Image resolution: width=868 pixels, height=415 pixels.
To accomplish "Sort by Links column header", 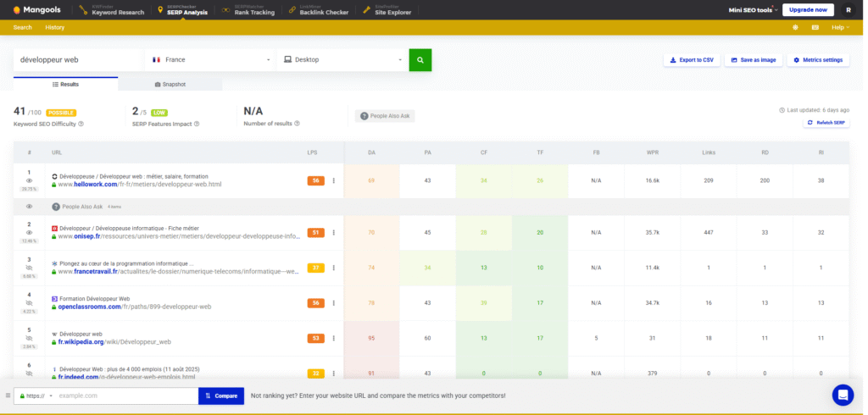I will 708,152.
